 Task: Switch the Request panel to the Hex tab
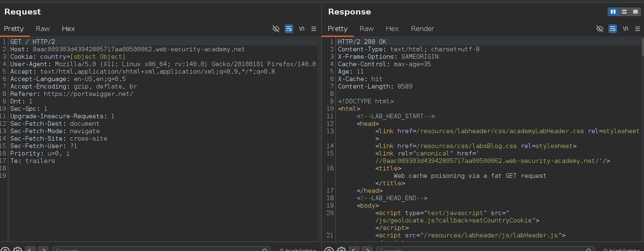pos(68,29)
